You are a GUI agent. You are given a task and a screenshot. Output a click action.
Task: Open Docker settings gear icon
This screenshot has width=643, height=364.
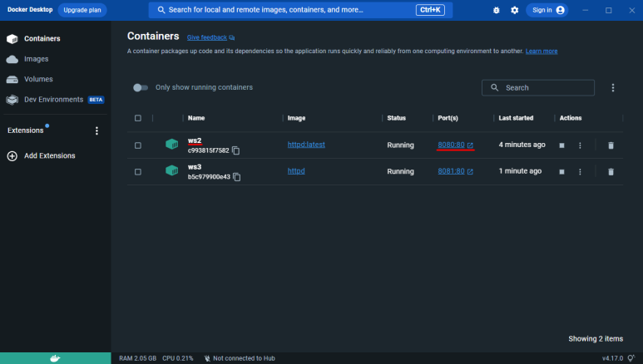(515, 10)
